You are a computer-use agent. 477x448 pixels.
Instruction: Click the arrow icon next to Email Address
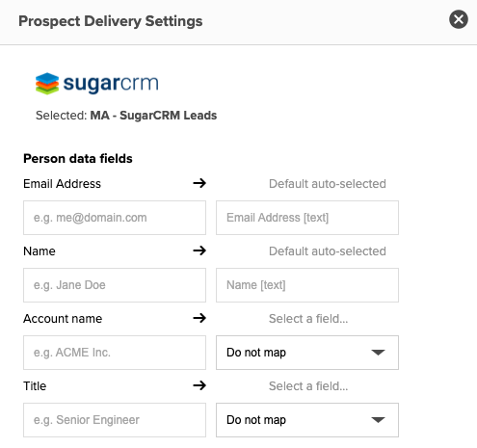tap(199, 183)
